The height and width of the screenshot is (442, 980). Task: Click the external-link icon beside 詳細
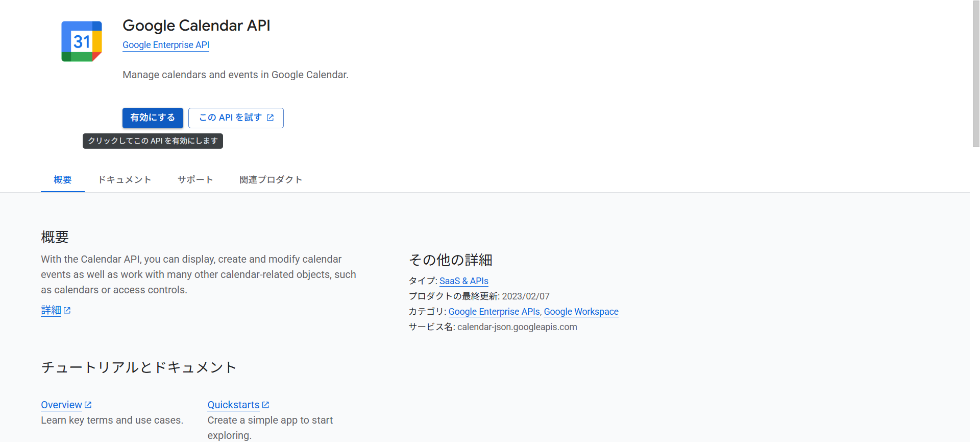coord(67,311)
